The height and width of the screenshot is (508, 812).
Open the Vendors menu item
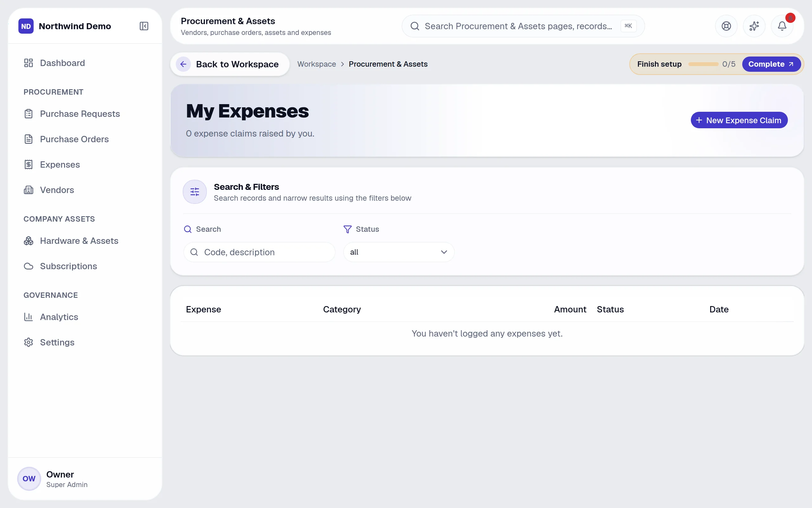85,190
